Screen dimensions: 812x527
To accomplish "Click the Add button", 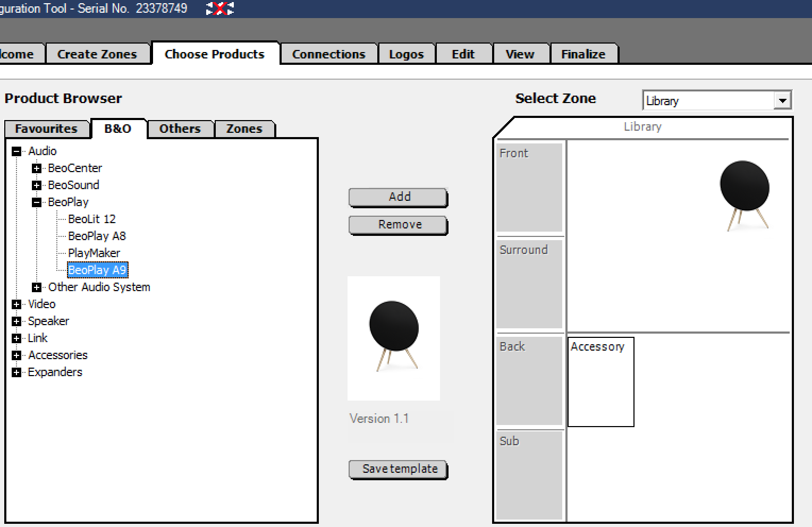I will 398,197.
